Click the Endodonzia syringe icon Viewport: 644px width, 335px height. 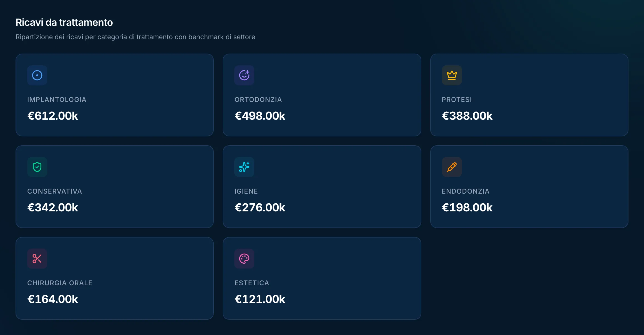452,167
